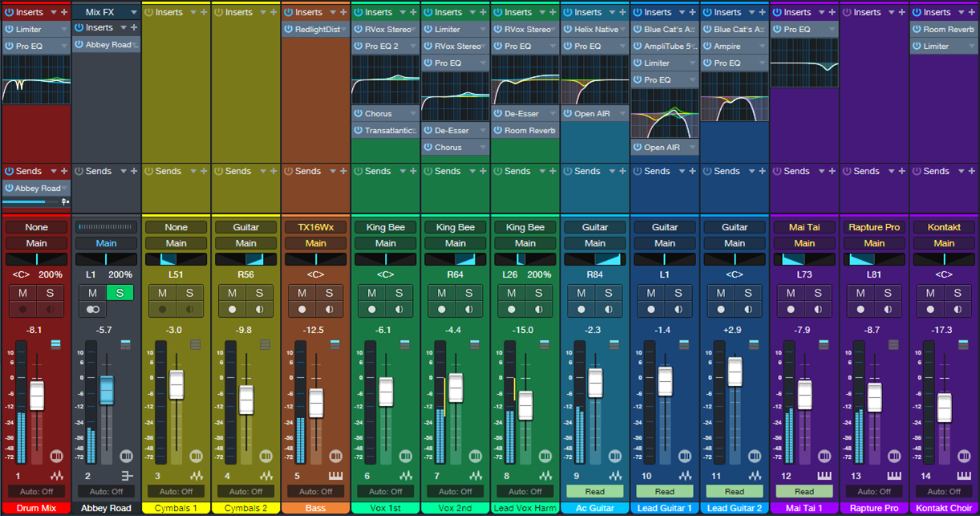Open Room Reverb dropdown arrow on Kontakt Choir
980x516 pixels.
click(x=974, y=29)
